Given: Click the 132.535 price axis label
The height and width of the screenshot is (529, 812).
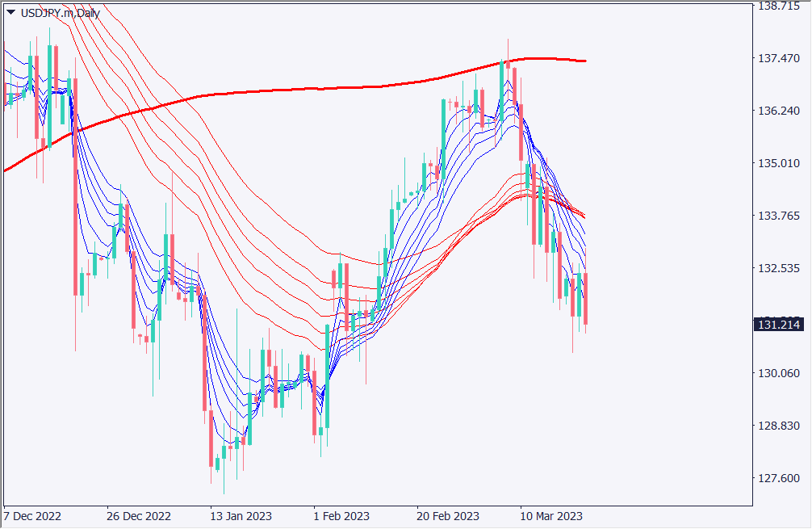Looking at the screenshot, I should point(780,268).
